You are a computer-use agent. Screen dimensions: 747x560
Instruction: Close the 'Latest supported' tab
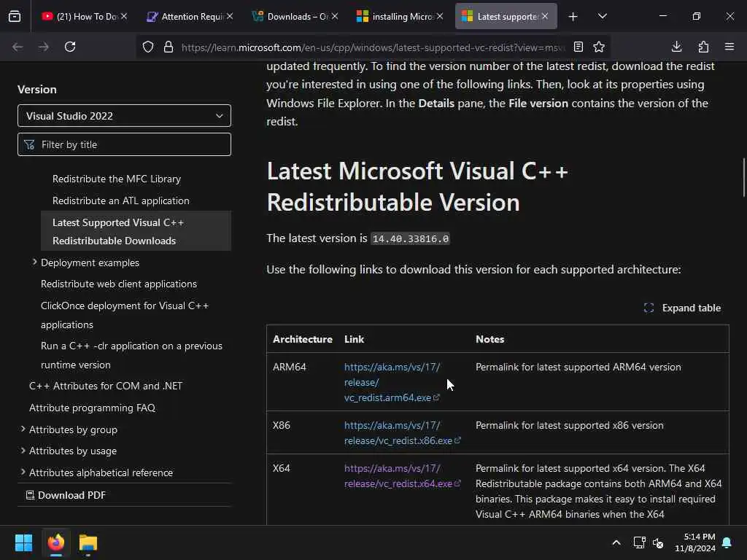coord(545,16)
